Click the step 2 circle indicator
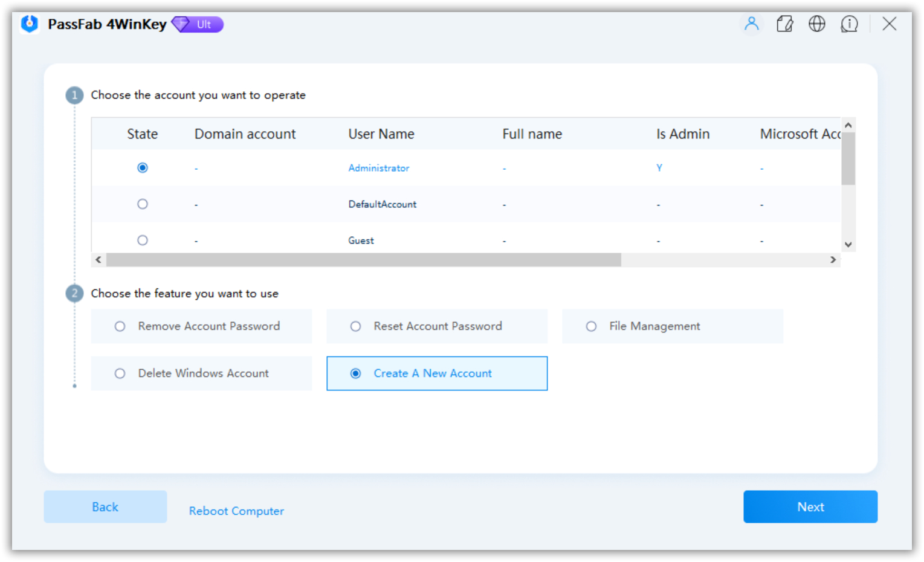 [74, 293]
